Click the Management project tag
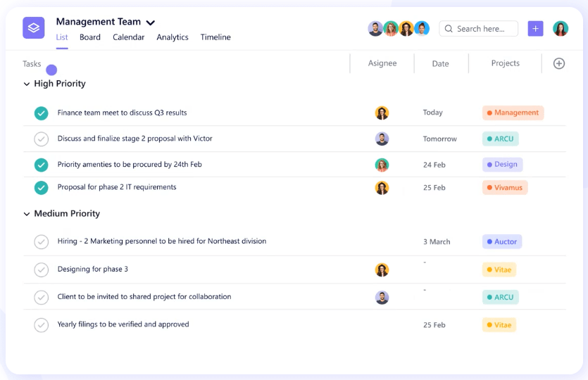Screen dimensions: 588x380 pos(513,113)
